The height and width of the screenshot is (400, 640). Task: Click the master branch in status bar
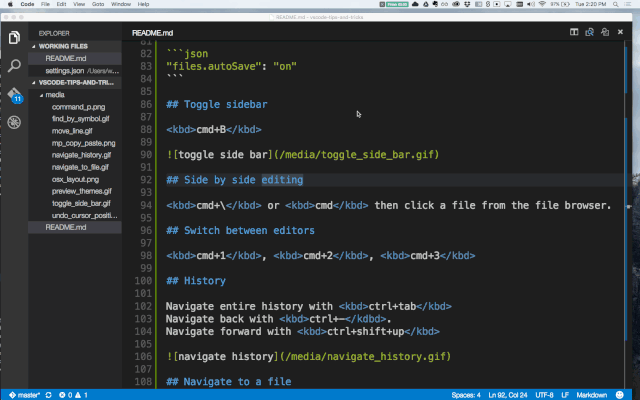(24, 394)
